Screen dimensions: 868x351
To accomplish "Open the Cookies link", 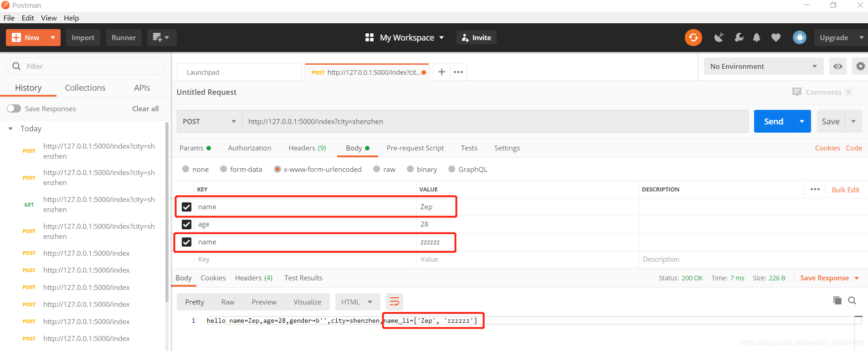I will tap(827, 148).
